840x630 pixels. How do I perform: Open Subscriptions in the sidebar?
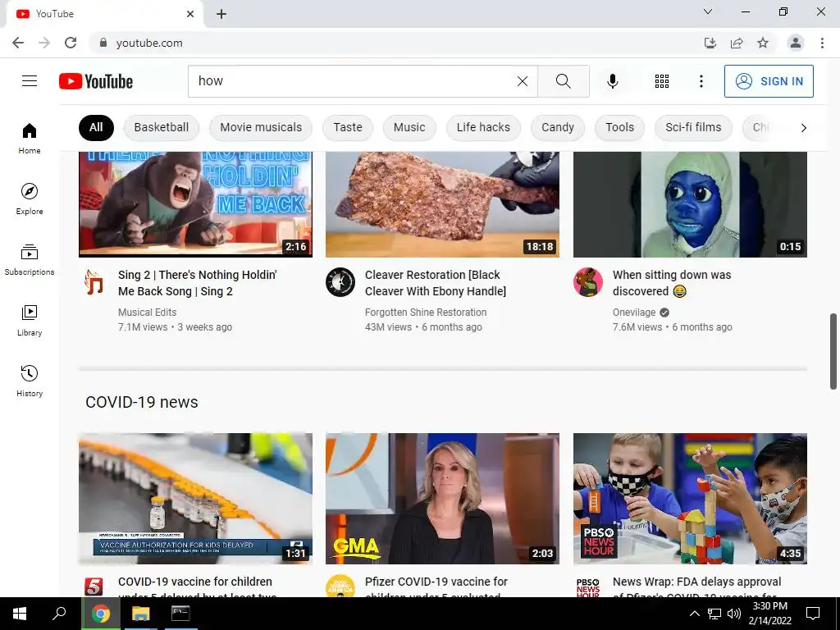(x=30, y=259)
